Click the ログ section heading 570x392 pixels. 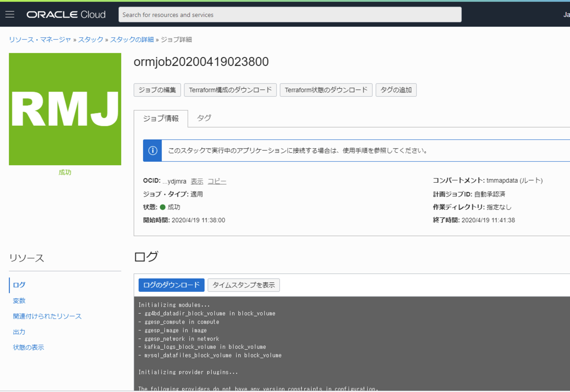pyautogui.click(x=146, y=257)
